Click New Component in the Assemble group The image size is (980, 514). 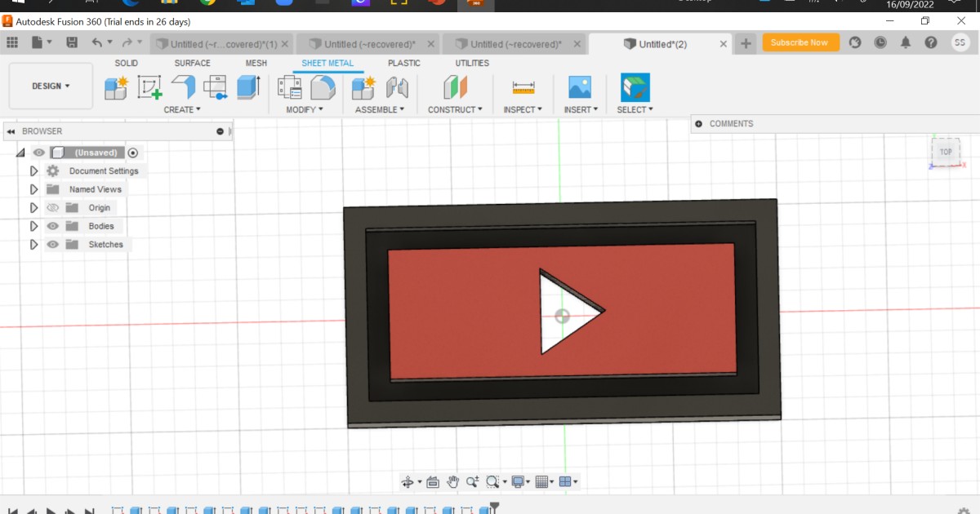tap(363, 87)
